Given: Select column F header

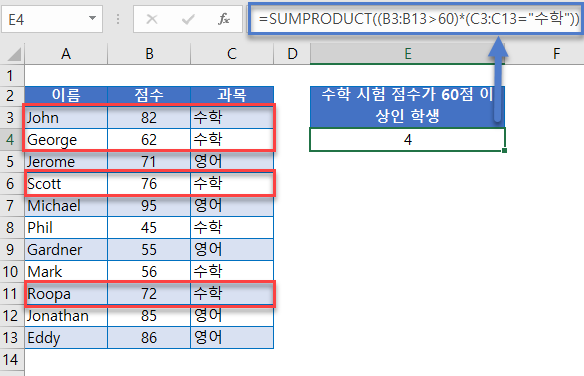Looking at the screenshot, I should pyautogui.click(x=556, y=54).
